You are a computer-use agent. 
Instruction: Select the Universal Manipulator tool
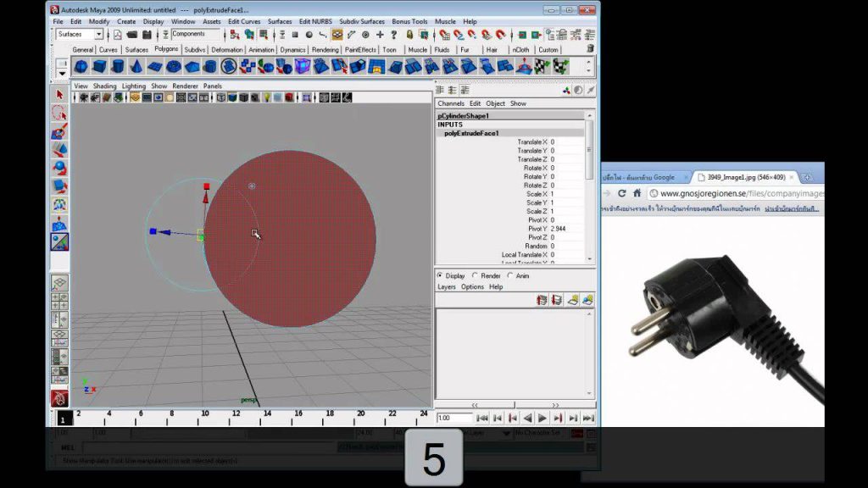tap(60, 205)
